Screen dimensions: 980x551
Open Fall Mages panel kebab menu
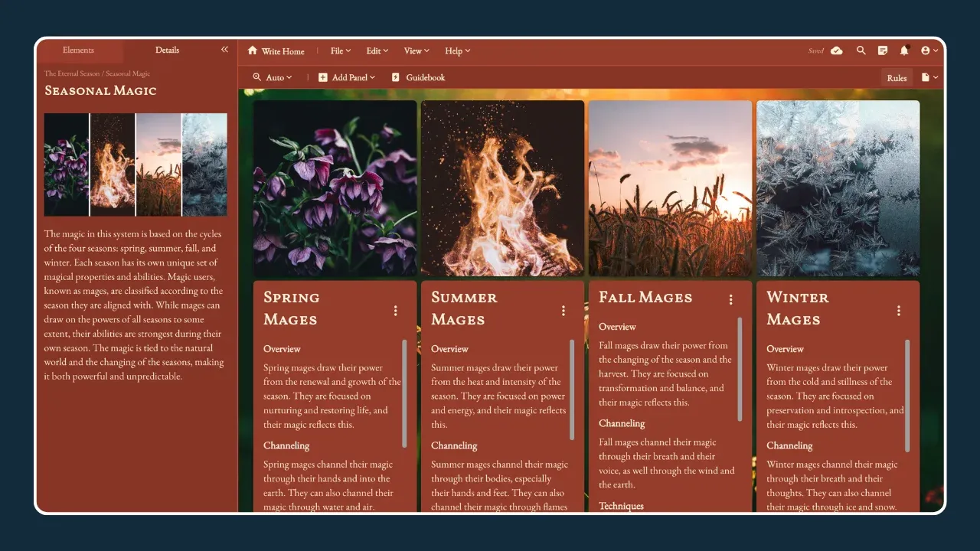point(730,299)
